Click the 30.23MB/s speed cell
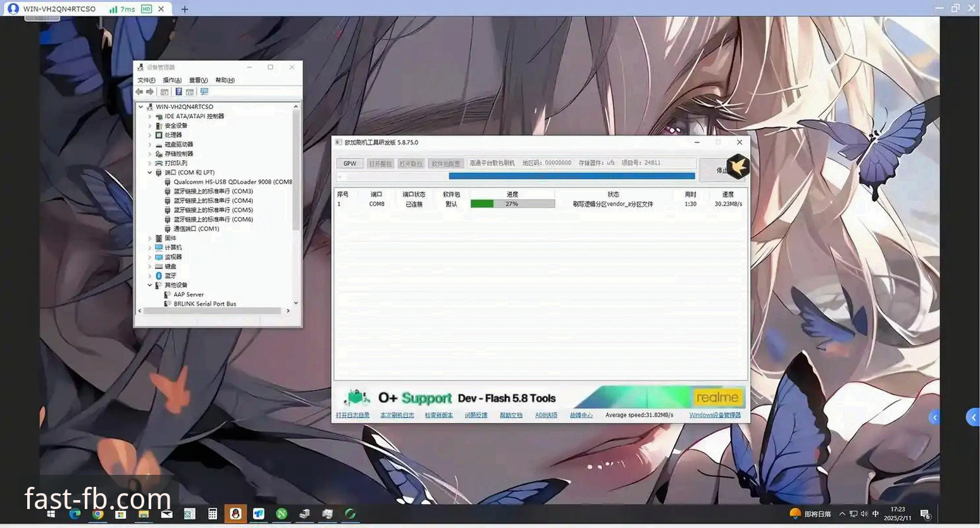This screenshot has height=528, width=980. 728,204
